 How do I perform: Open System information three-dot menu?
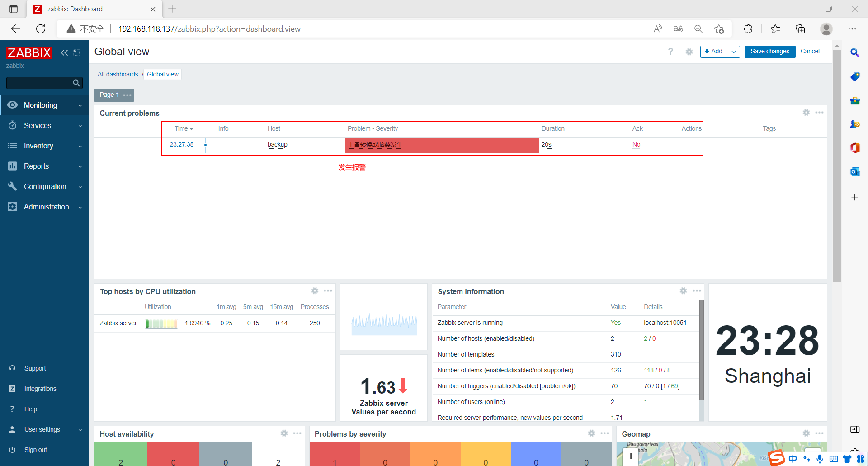coord(697,290)
